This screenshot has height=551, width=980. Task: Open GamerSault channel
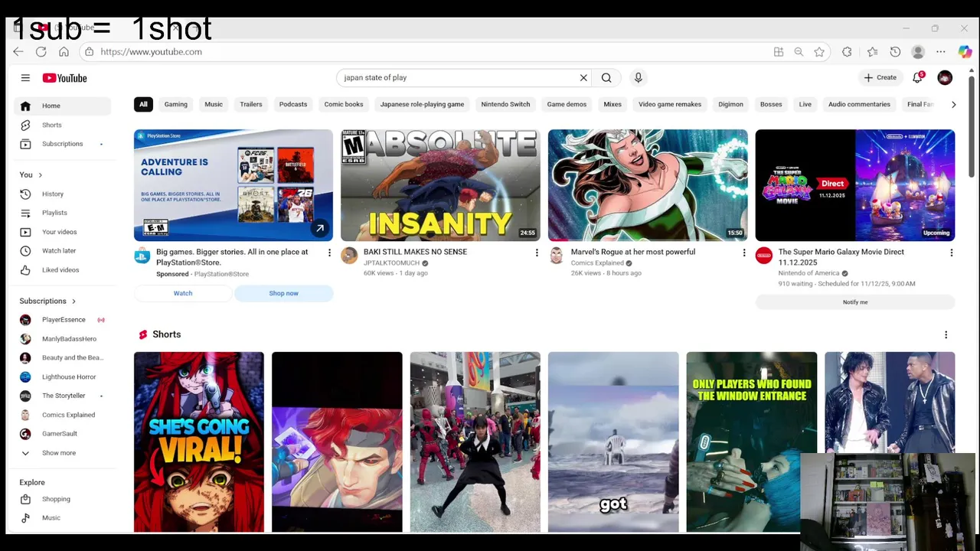pyautogui.click(x=63, y=434)
